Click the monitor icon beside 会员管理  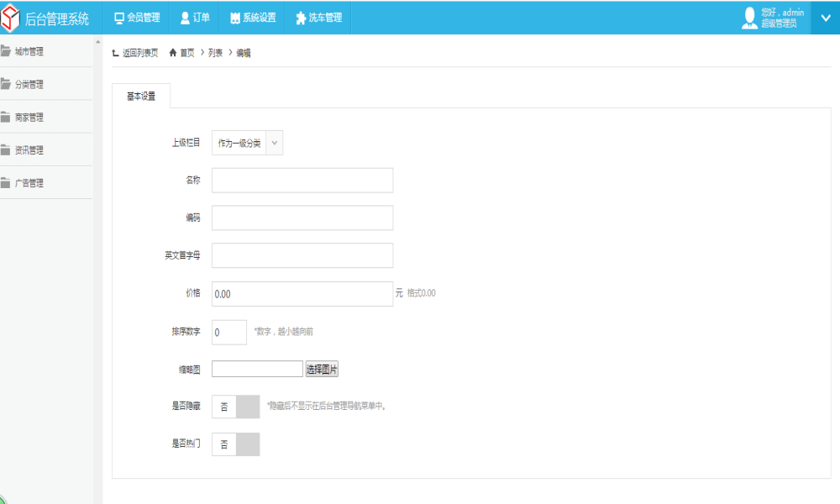click(119, 18)
